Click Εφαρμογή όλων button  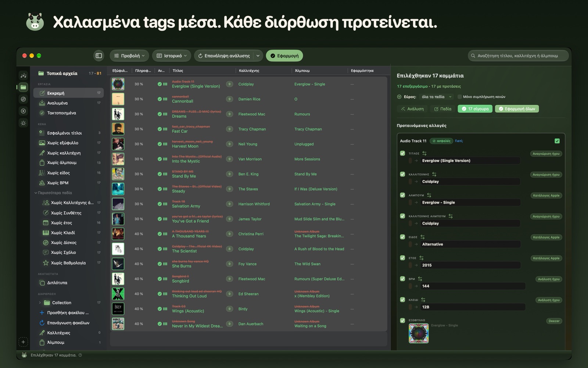tap(517, 109)
